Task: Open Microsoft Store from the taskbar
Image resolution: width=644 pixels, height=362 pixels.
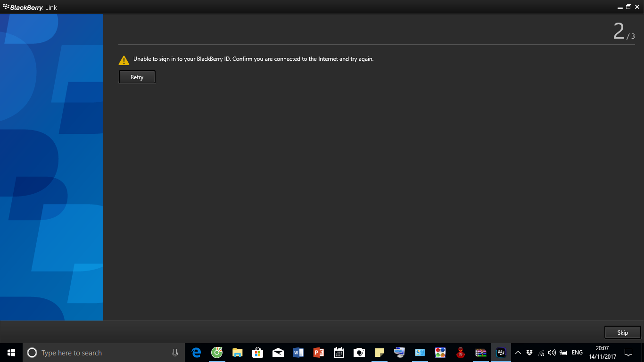Action: (x=257, y=353)
